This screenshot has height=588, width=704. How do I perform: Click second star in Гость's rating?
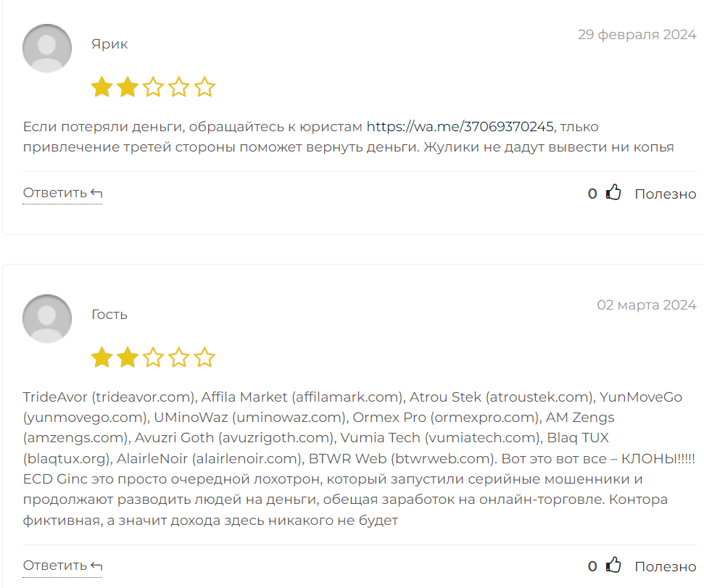128,357
